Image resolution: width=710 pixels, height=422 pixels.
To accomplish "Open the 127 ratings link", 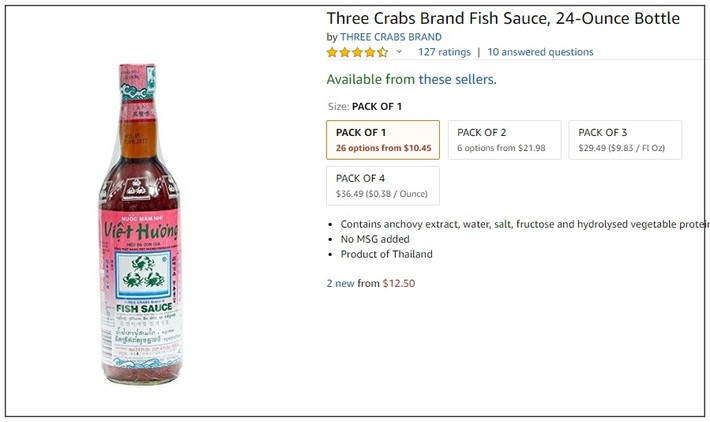I will coord(443,52).
